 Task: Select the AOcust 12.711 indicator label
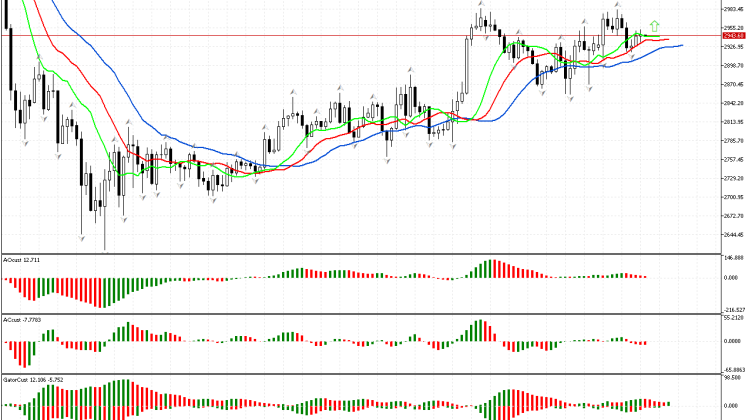pyautogui.click(x=24, y=259)
